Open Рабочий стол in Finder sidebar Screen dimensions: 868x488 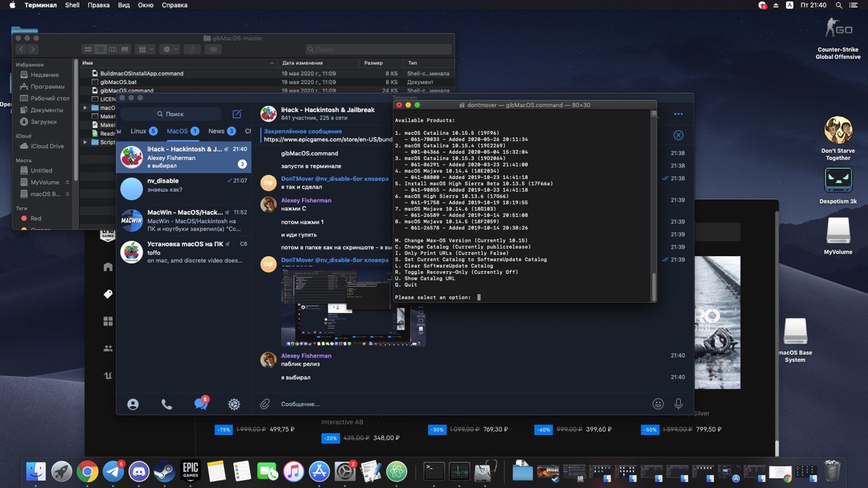pyautogui.click(x=50, y=98)
